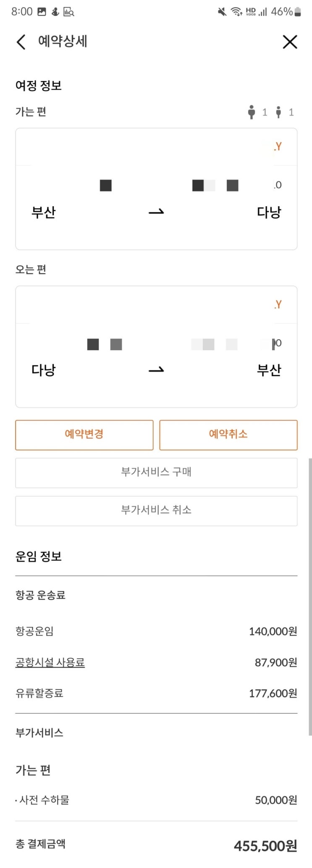Tap the 총 결제금액 455,500원 amount
Viewport: 312px width, 868px height.
tap(265, 846)
